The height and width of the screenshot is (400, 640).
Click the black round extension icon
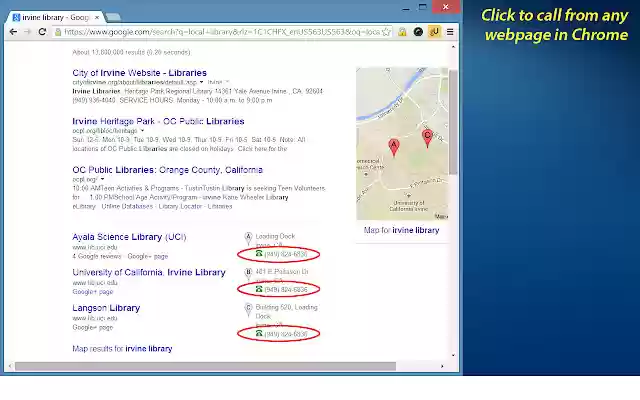point(418,32)
